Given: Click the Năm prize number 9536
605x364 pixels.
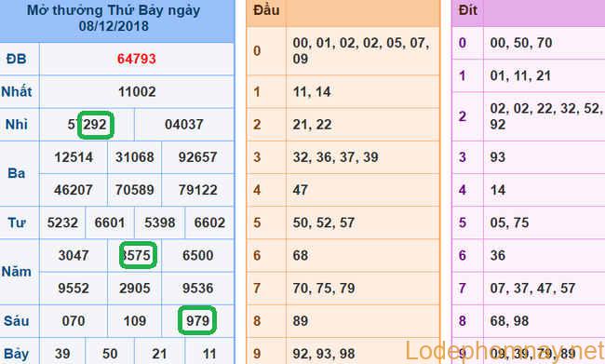Looking at the screenshot, I should (197, 289).
